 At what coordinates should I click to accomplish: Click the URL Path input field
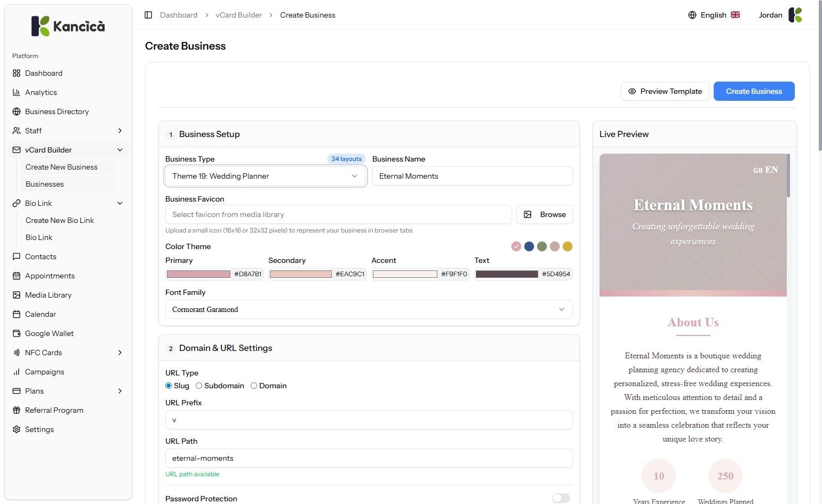[x=369, y=458]
